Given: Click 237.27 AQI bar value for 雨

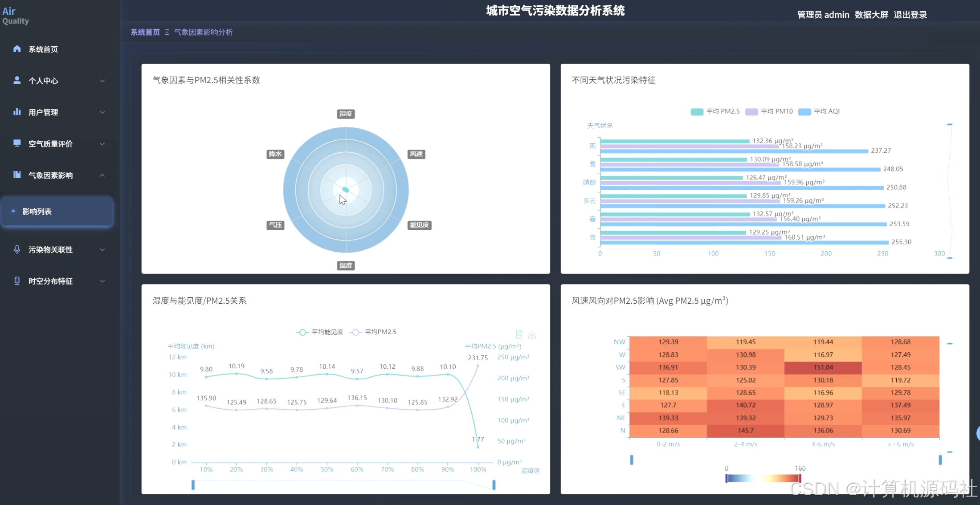Looking at the screenshot, I should click(x=881, y=151).
